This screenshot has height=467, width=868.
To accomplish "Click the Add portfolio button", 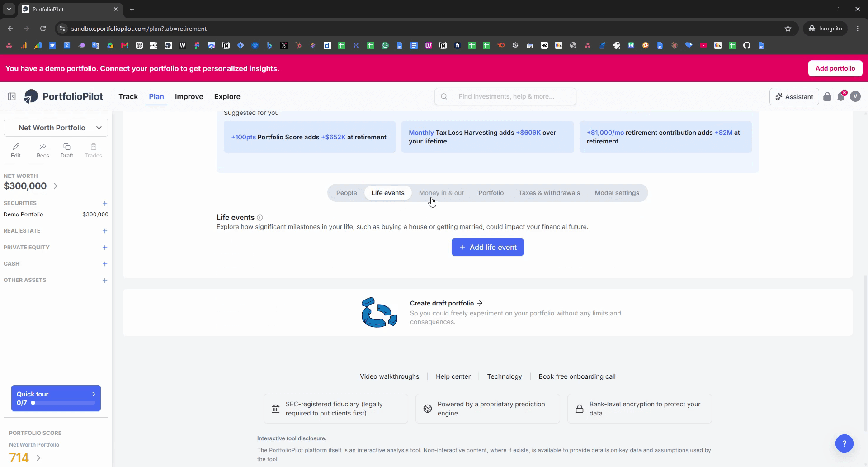I will (x=835, y=68).
